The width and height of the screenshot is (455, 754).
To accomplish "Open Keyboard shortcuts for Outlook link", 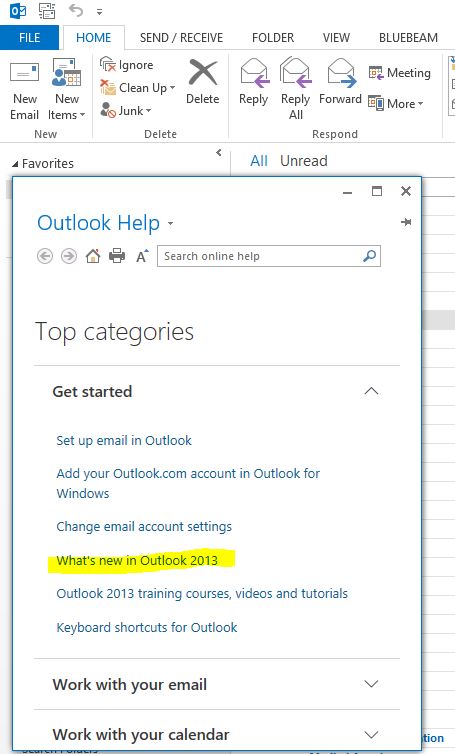I will [147, 627].
